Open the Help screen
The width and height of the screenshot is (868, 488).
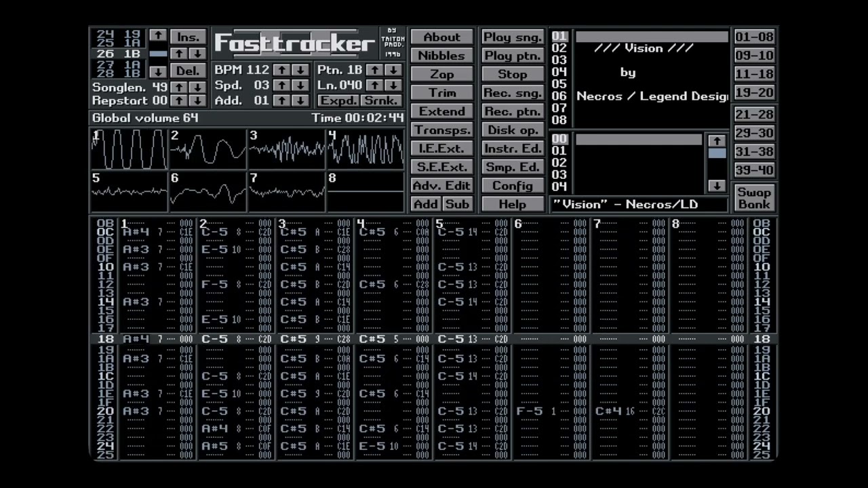(x=513, y=204)
